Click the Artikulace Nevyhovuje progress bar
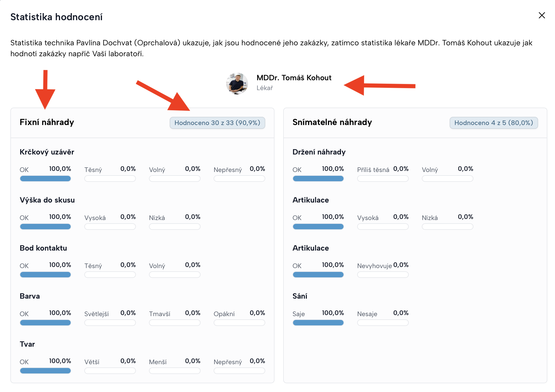Screen dimensions: 555x392 point(383,275)
